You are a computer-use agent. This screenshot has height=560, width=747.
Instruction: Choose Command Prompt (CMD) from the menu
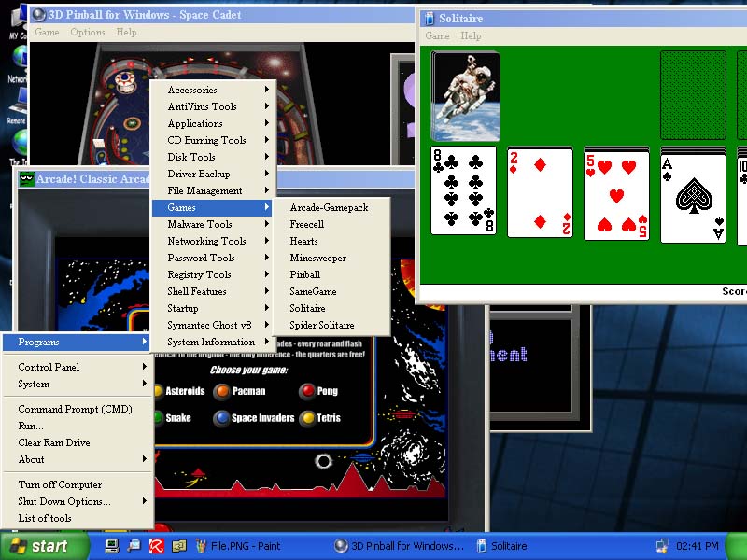tap(75, 409)
